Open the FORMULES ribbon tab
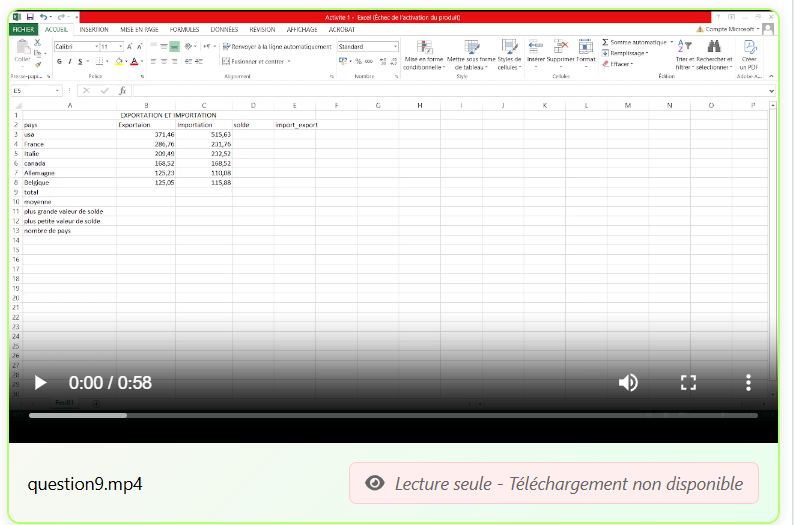Screen dimensions: 794x525 pyautogui.click(x=184, y=30)
